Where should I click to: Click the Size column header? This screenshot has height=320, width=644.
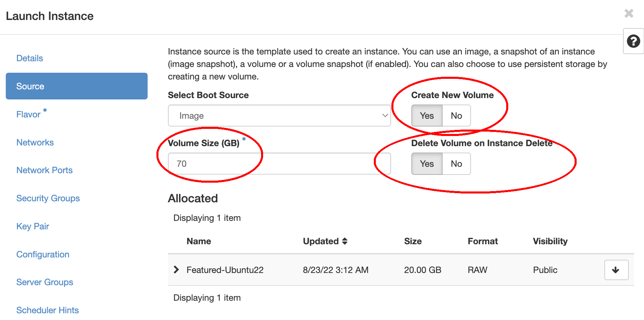(413, 241)
